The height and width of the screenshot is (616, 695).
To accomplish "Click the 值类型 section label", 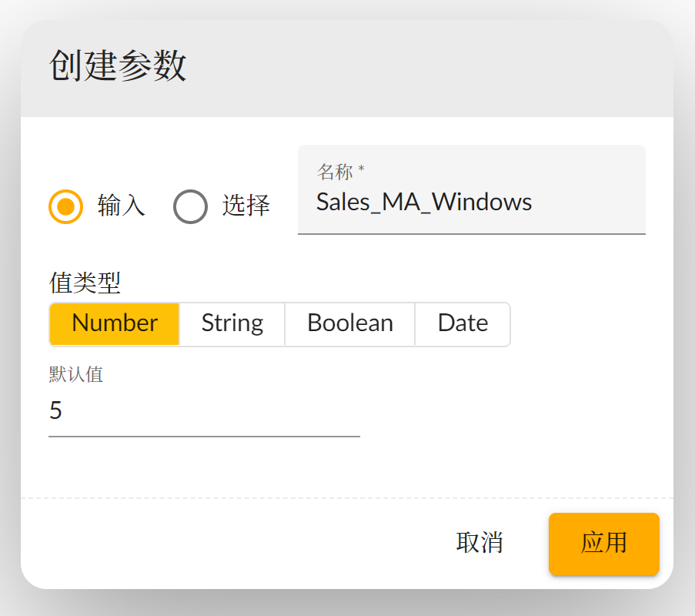I will 85,283.
